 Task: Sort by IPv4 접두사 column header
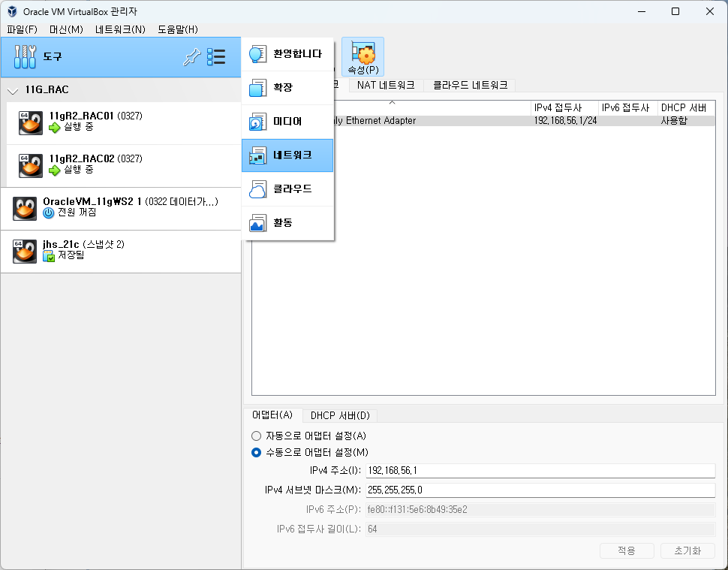(x=564, y=108)
